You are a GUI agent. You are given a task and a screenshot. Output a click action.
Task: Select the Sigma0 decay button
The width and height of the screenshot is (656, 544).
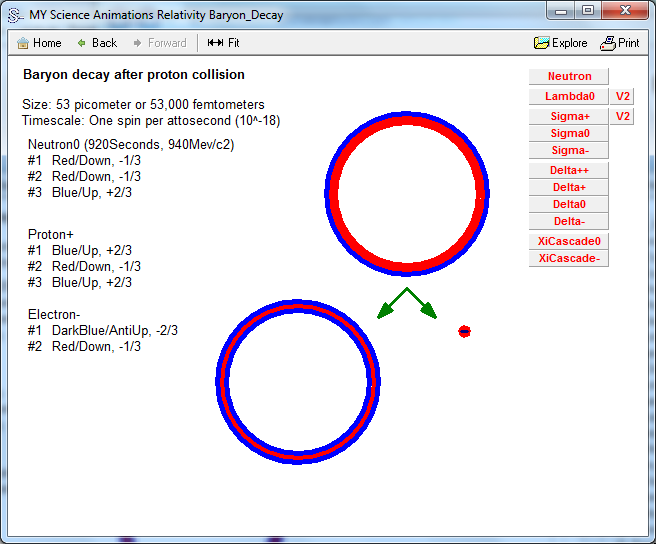point(569,133)
